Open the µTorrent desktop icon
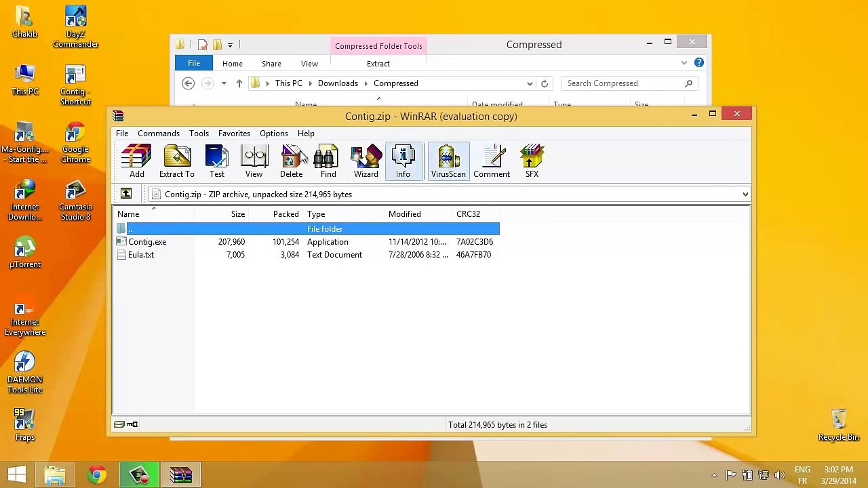 (25, 252)
